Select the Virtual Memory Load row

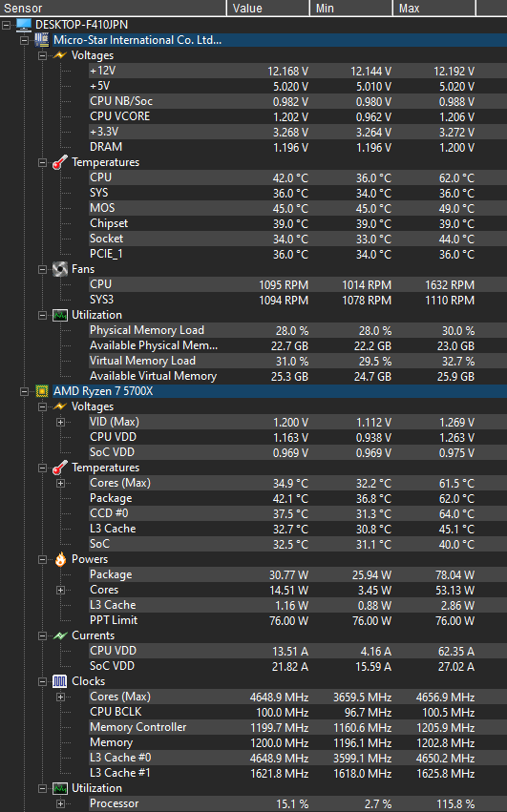(298, 361)
